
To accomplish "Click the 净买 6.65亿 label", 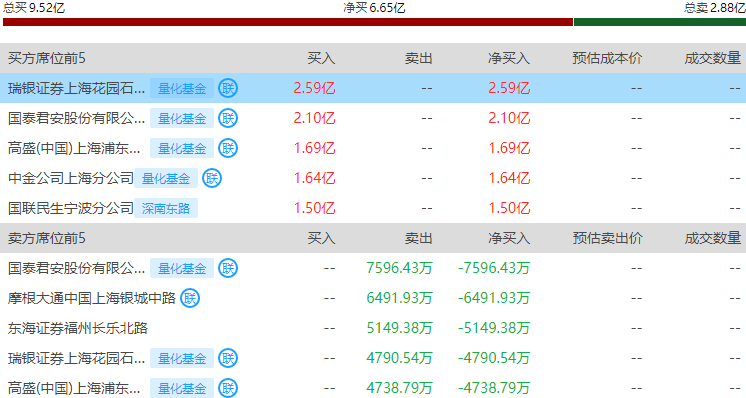I will click(x=374, y=8).
